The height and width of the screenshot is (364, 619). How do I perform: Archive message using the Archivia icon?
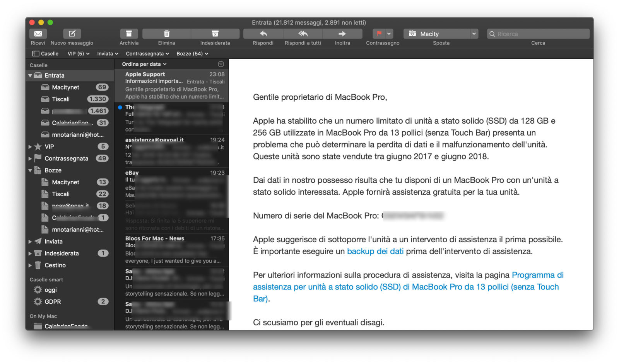click(x=129, y=34)
